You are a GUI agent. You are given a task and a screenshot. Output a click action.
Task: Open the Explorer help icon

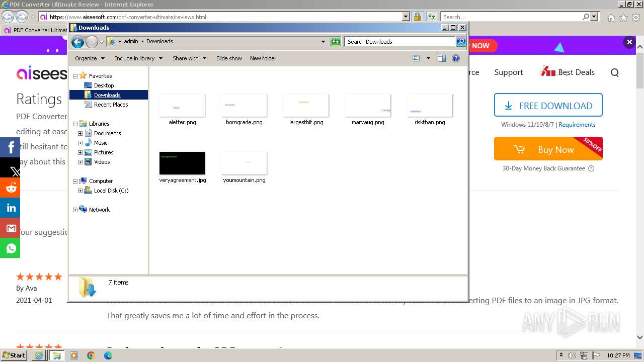(x=456, y=58)
